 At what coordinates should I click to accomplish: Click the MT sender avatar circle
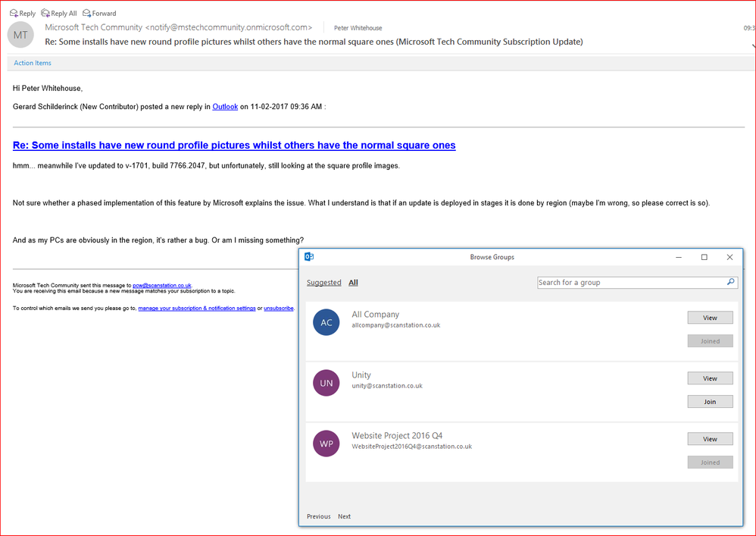click(x=20, y=35)
